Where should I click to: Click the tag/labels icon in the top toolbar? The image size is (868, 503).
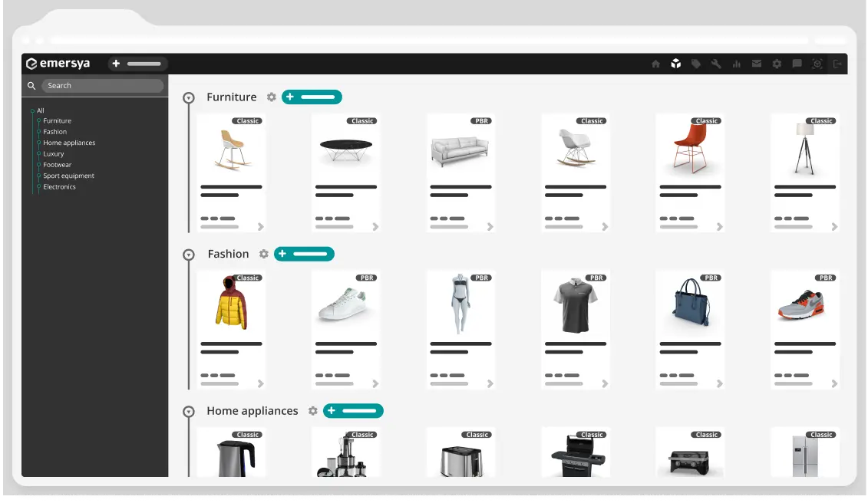[x=696, y=64]
